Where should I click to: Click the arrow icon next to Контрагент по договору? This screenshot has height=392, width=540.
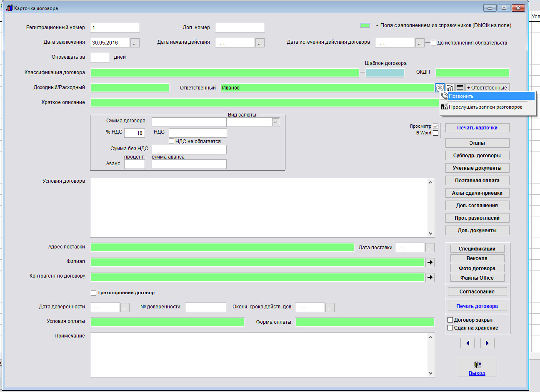click(430, 278)
